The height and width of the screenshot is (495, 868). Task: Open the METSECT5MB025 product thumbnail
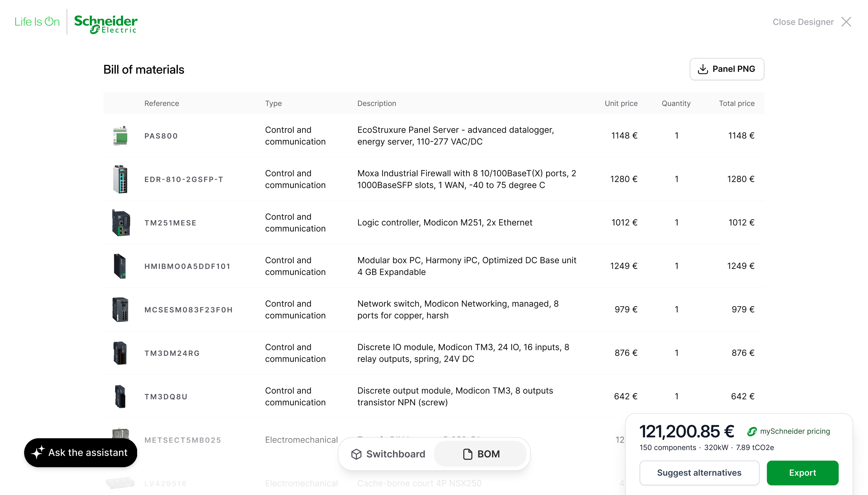[x=121, y=434]
